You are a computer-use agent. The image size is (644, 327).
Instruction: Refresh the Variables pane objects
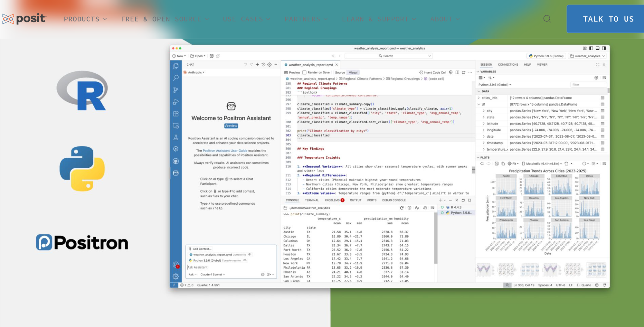tap(596, 78)
